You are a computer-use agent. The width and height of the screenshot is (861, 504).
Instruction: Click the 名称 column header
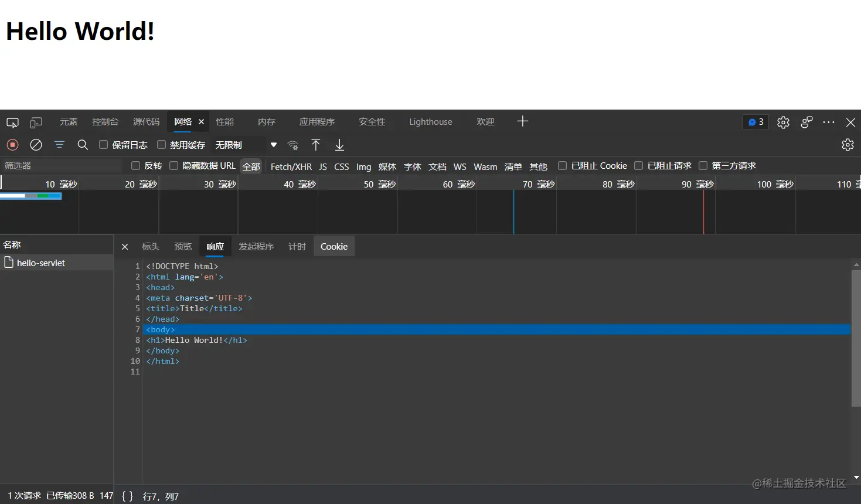click(x=57, y=245)
